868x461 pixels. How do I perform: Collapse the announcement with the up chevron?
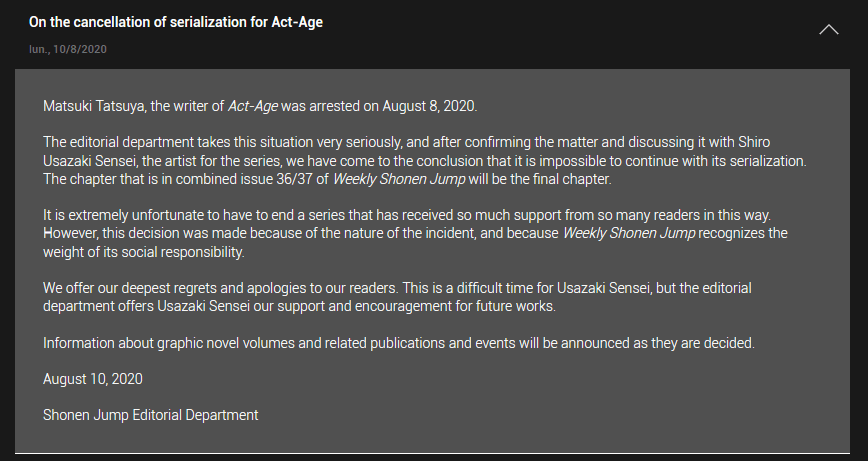click(829, 30)
